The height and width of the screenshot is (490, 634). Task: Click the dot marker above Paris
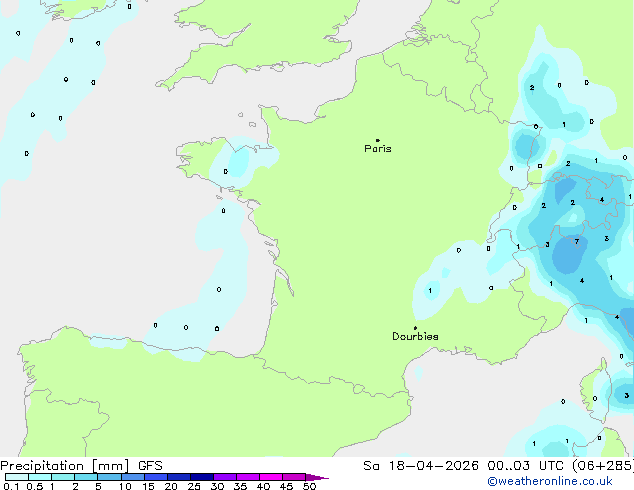(x=378, y=140)
